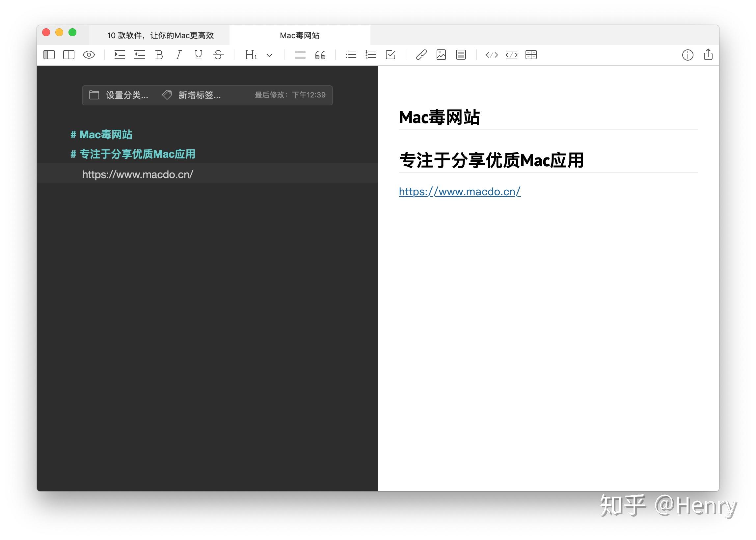Open the share/export menu
756x540 pixels.
pos(708,54)
